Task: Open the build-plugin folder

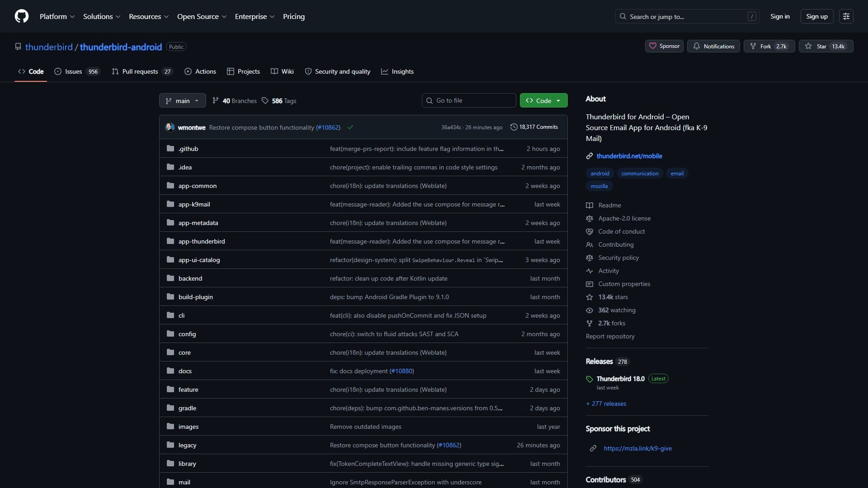Action: coord(196,297)
